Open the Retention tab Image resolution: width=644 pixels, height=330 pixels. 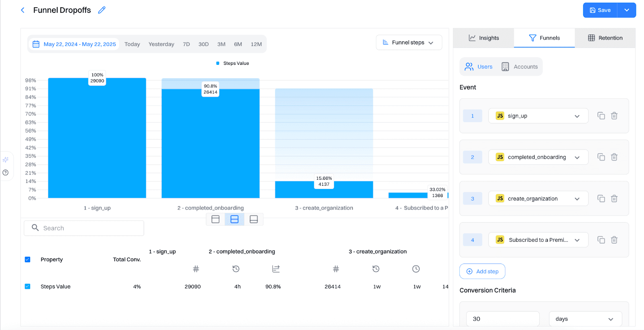point(605,38)
